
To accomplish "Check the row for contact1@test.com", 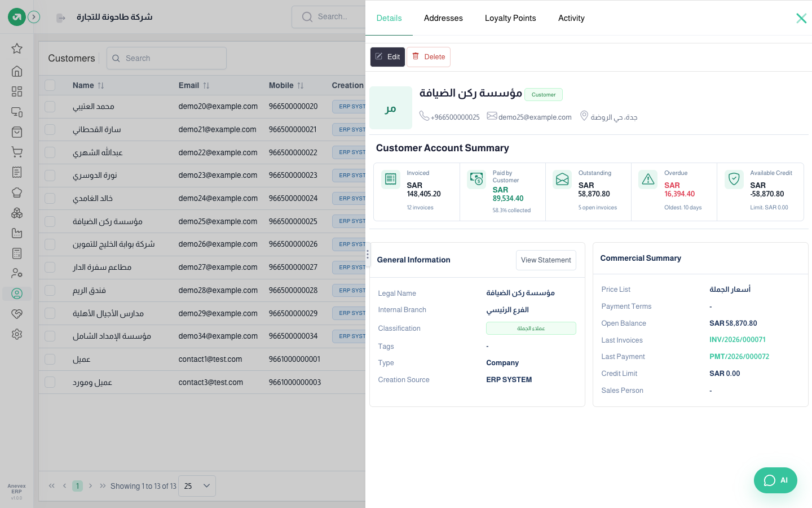I will pos(50,359).
